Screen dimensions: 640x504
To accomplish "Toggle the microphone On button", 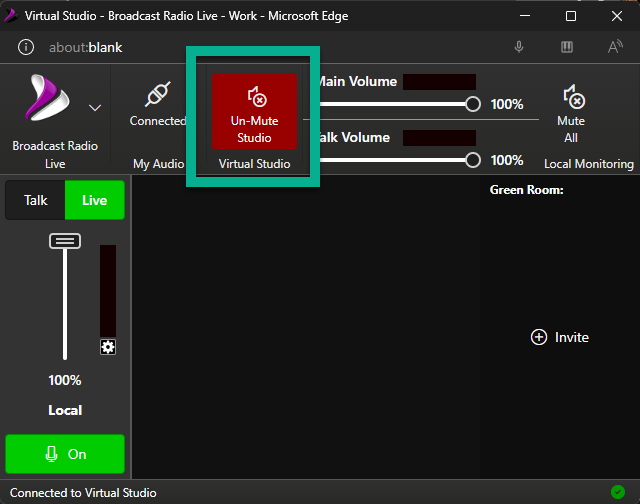I will coord(65,454).
